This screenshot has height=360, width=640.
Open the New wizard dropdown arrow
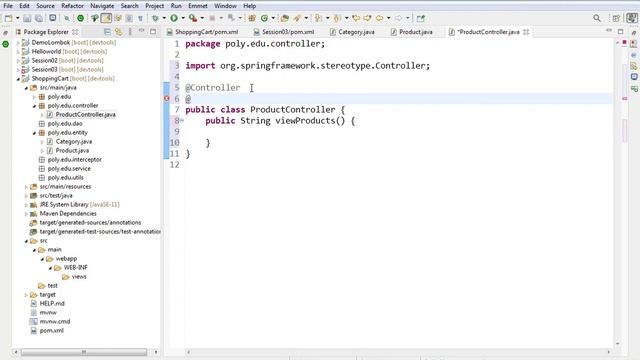tap(17, 18)
